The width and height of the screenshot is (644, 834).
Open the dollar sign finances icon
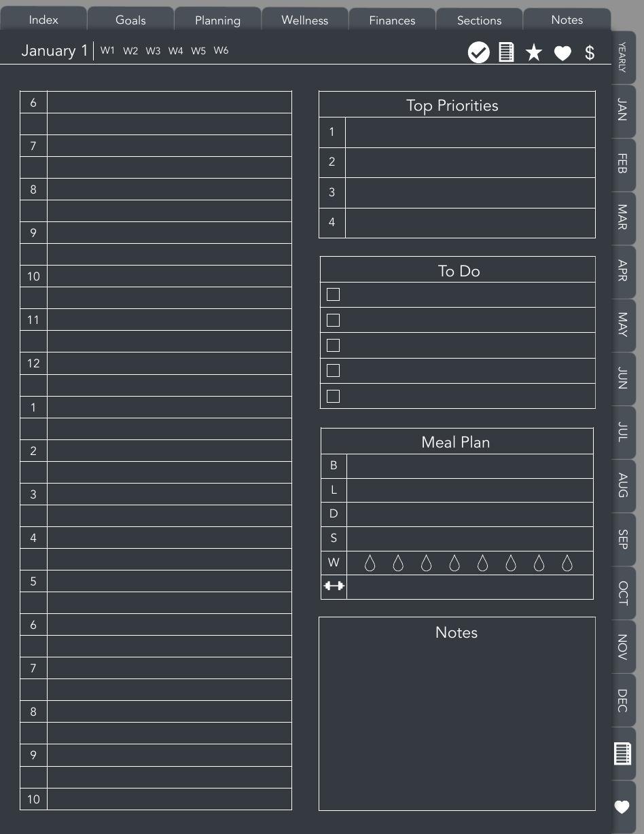(590, 52)
